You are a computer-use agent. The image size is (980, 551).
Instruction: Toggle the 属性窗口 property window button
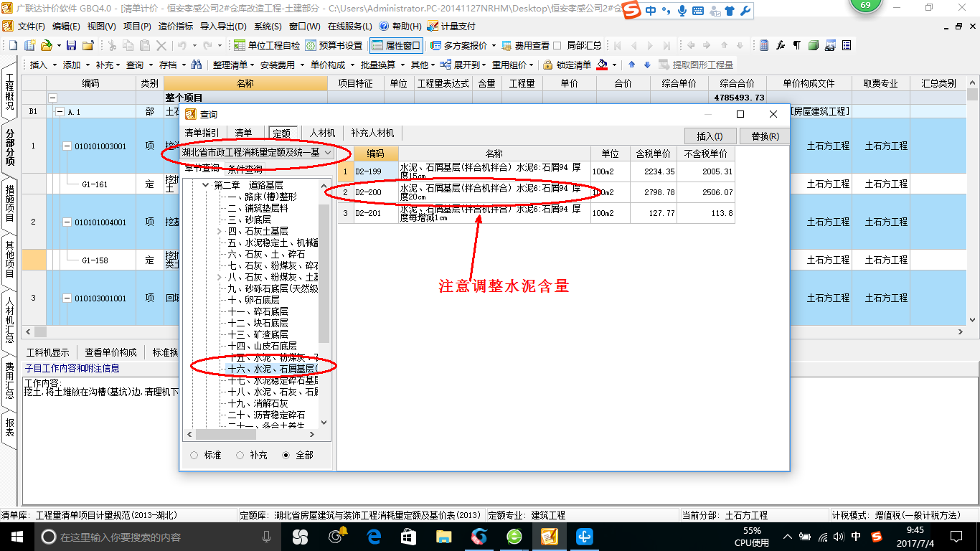(397, 45)
